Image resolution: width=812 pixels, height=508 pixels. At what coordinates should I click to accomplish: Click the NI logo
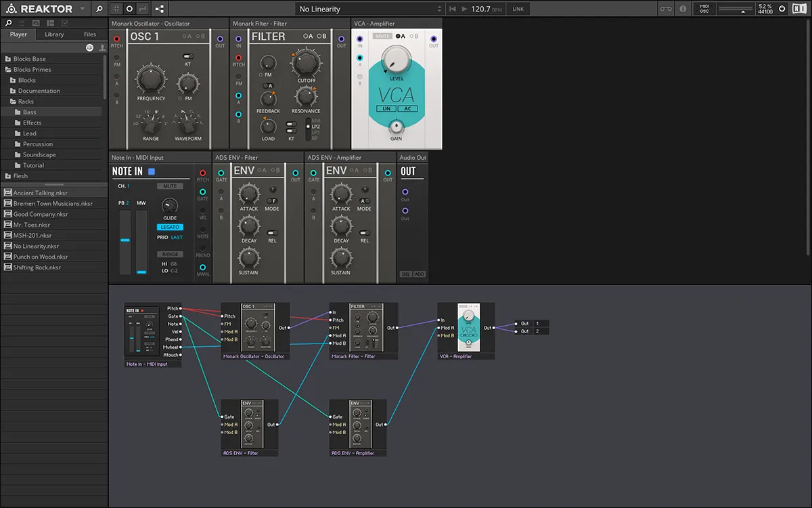pyautogui.click(x=799, y=9)
